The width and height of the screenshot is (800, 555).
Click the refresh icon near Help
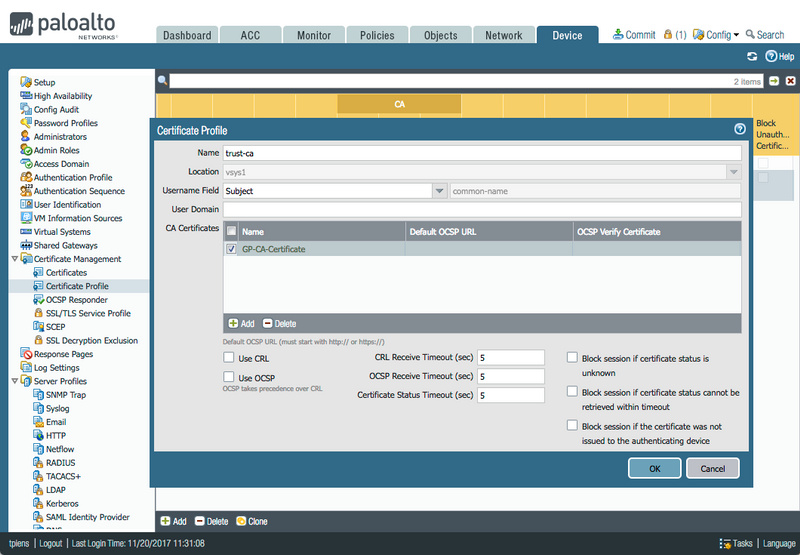pyautogui.click(x=752, y=57)
